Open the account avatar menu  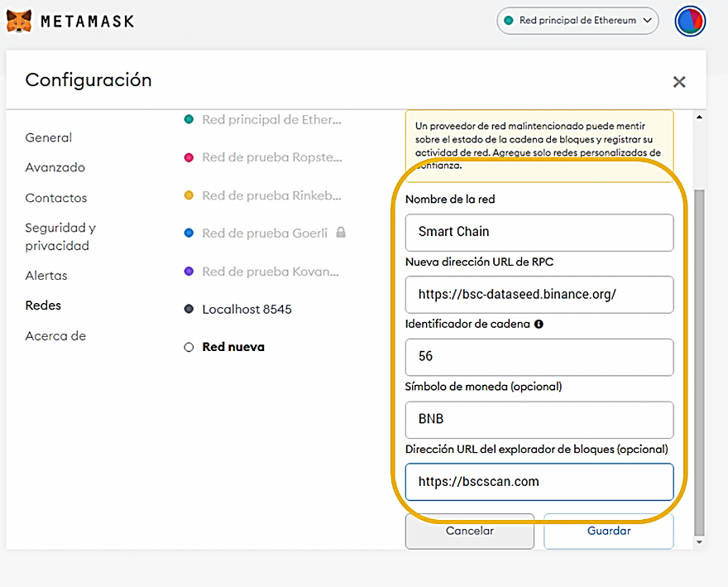[690, 21]
